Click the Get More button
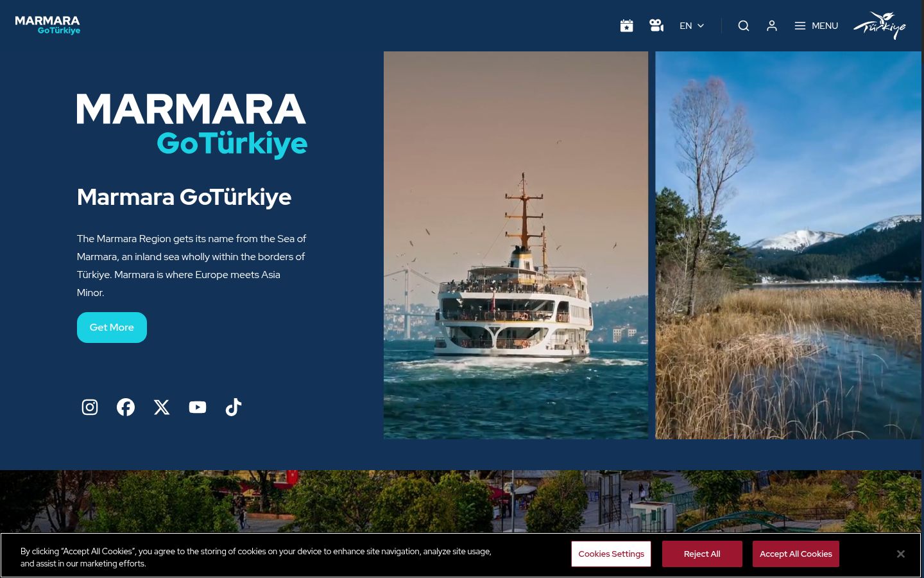 112,328
